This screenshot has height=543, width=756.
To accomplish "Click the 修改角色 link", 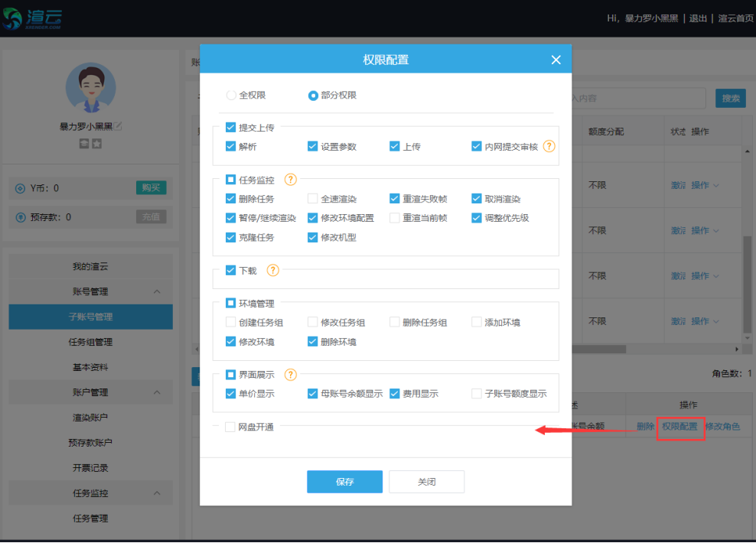I will click(x=724, y=428).
